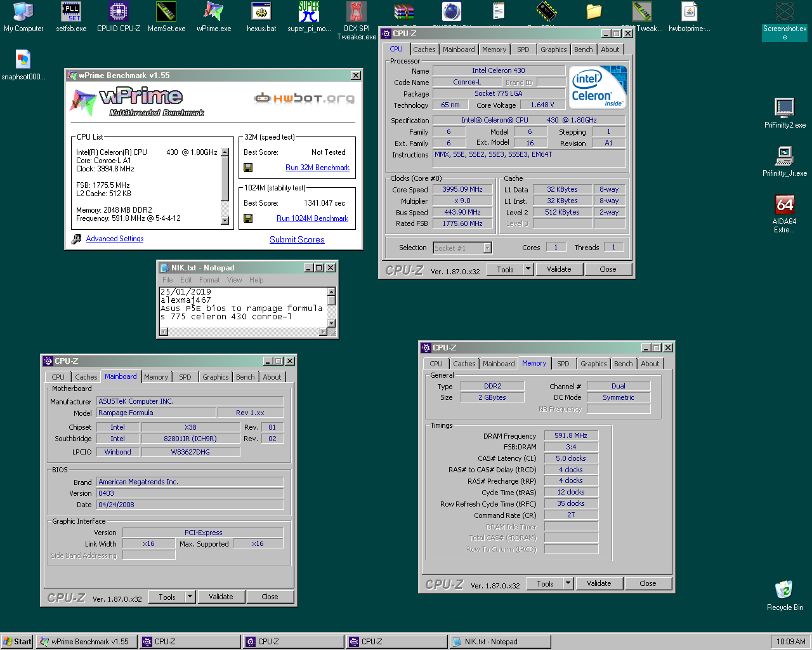The width and height of the screenshot is (812, 650).
Task: Open SPD tab in CPU-Z CPU window
Action: [x=523, y=50]
